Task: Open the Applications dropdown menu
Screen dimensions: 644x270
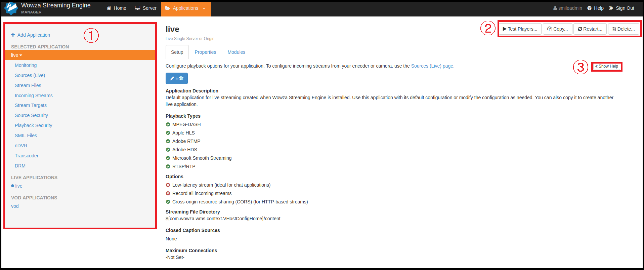Action: pyautogui.click(x=185, y=8)
